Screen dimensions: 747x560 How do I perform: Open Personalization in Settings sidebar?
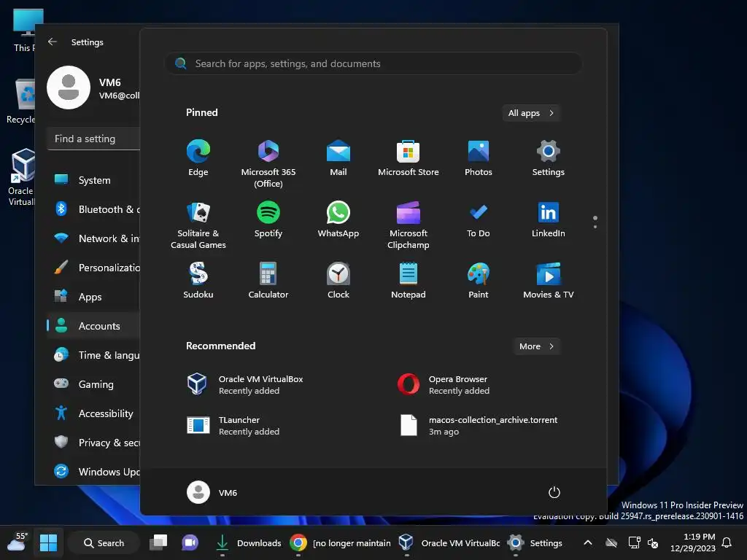tap(94, 268)
